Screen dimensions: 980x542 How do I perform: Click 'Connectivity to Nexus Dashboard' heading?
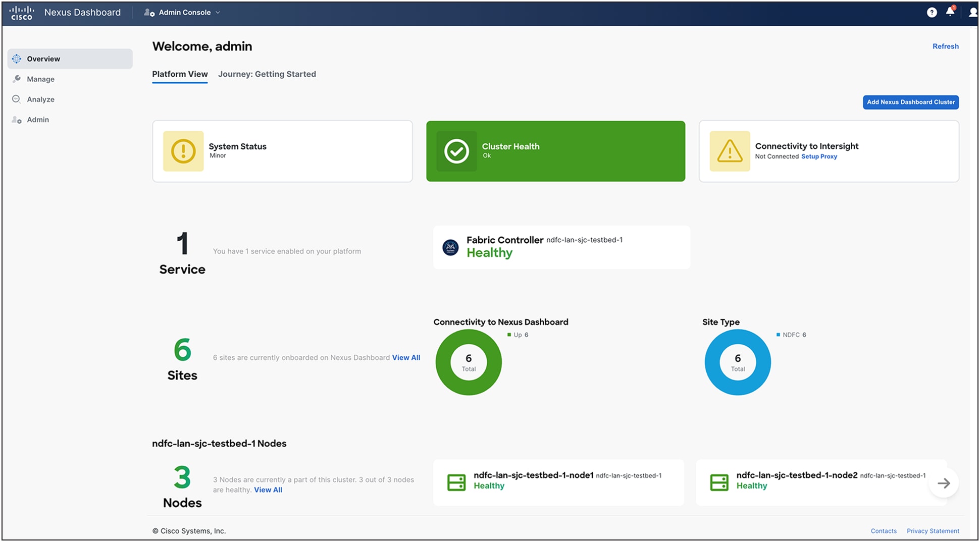click(x=500, y=322)
